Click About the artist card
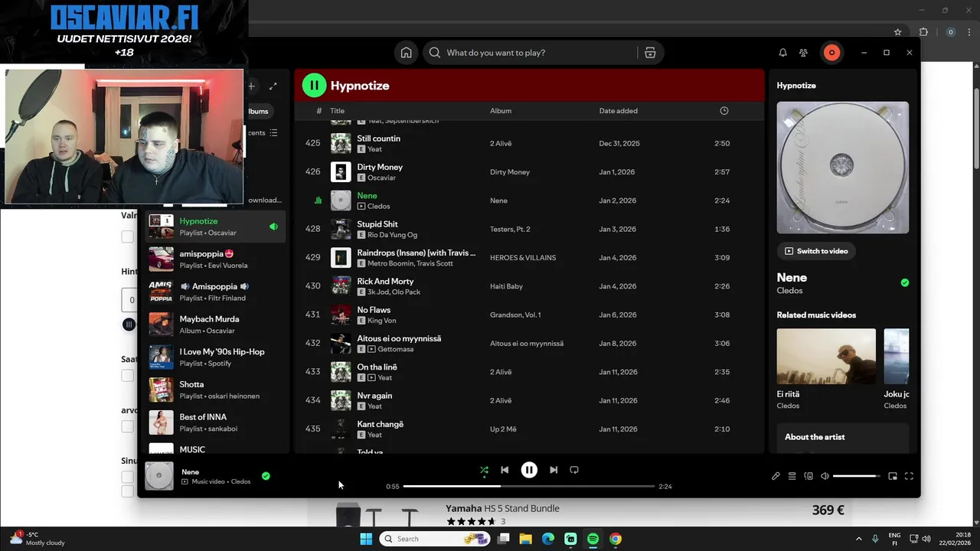The image size is (980, 551). (843, 438)
